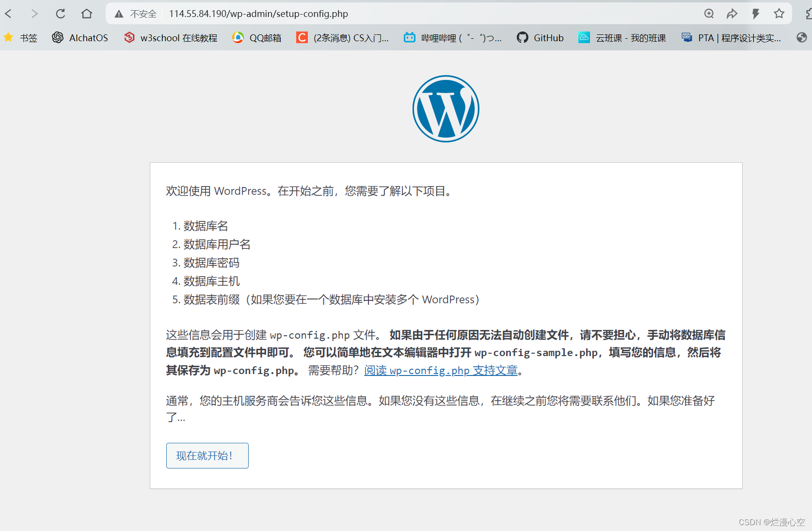Expand the 书签 bookmarks folder
This screenshot has height=531, width=812.
click(x=20, y=37)
